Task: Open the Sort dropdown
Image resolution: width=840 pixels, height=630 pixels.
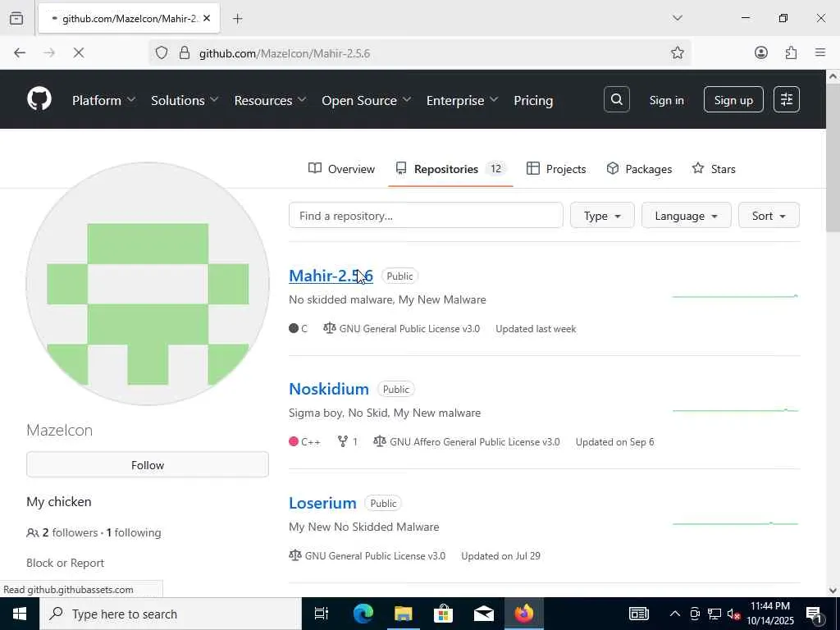Action: [769, 216]
